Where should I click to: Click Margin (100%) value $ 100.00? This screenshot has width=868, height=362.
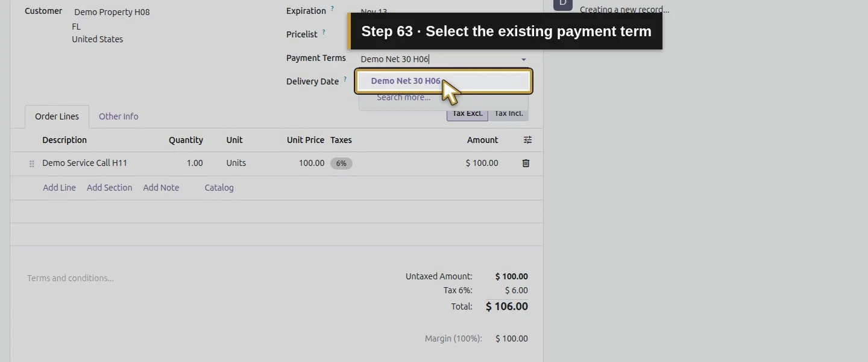[512, 338]
